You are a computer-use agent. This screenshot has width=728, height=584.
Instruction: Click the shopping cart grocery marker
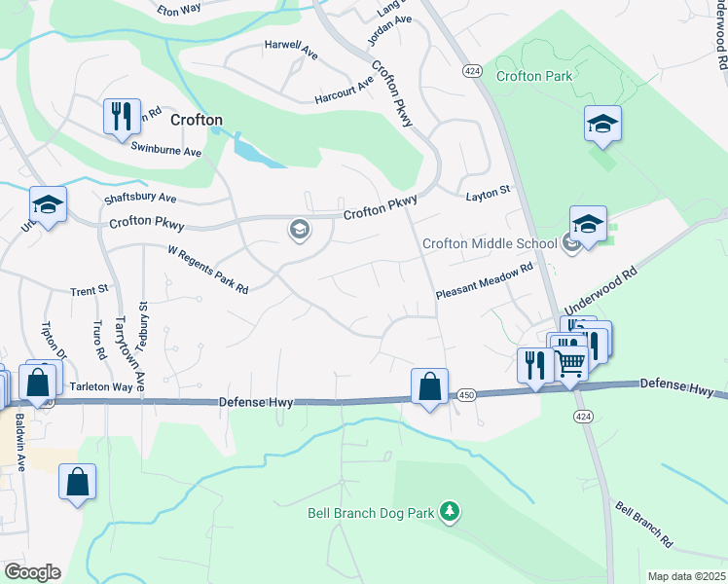[570, 364]
